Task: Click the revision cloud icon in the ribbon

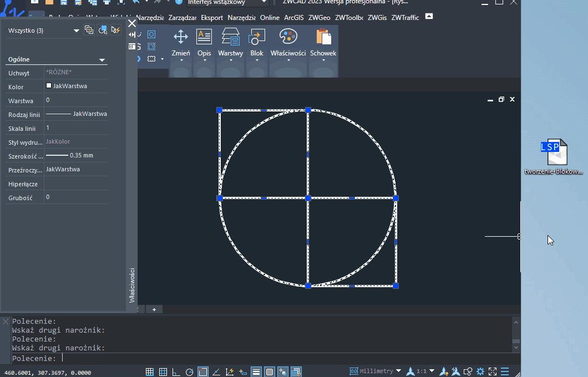Action: coord(151,59)
